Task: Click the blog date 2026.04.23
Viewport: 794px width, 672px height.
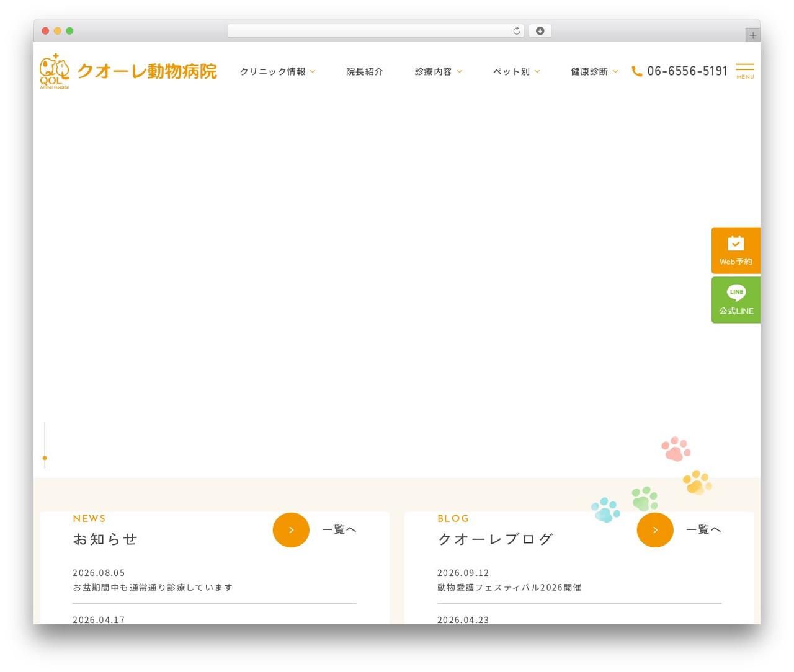Action: pyautogui.click(x=463, y=620)
